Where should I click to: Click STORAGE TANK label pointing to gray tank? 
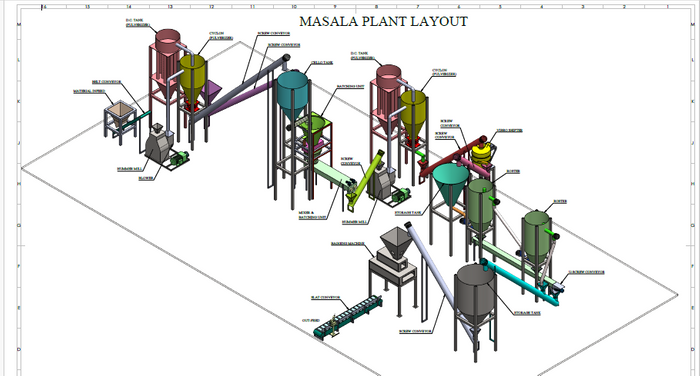click(527, 313)
